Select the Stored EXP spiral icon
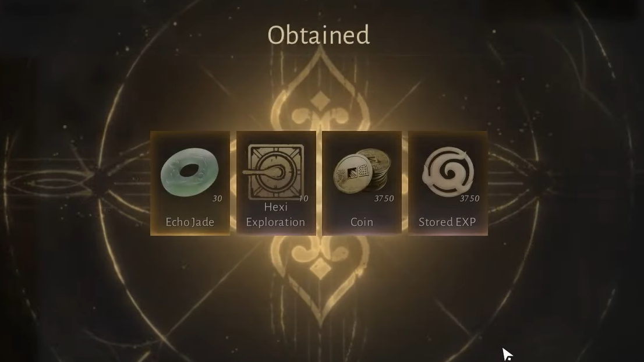Screen dimensions: 644x362 pos(448,172)
